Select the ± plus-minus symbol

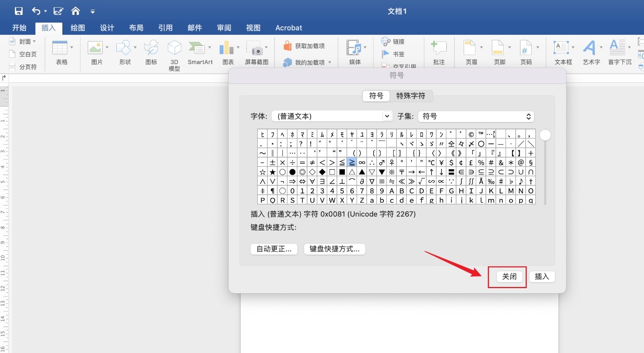tap(272, 162)
